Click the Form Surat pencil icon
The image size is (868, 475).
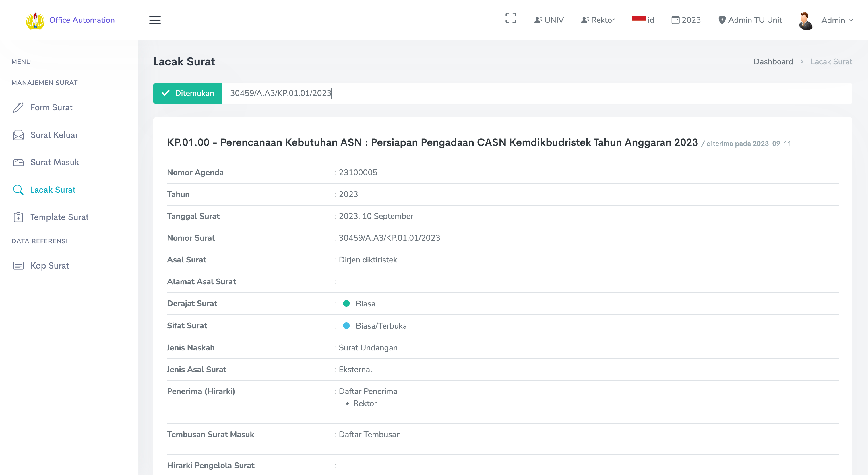(18, 107)
